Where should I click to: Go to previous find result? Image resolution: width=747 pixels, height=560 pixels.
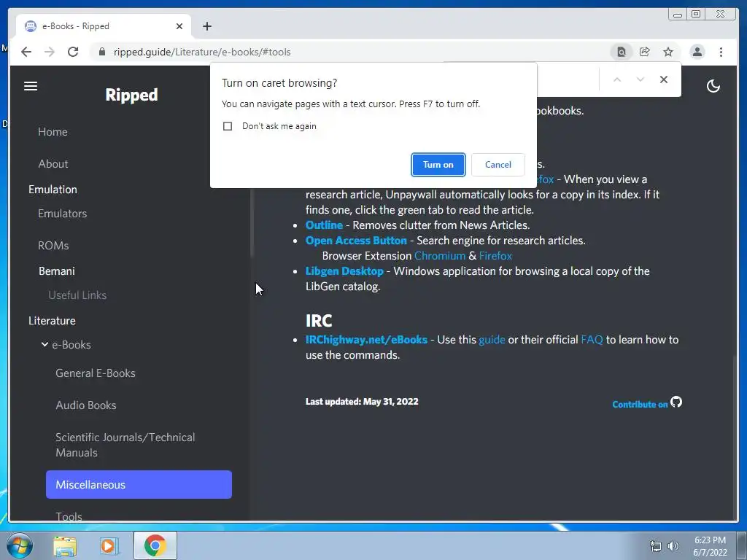click(x=617, y=79)
